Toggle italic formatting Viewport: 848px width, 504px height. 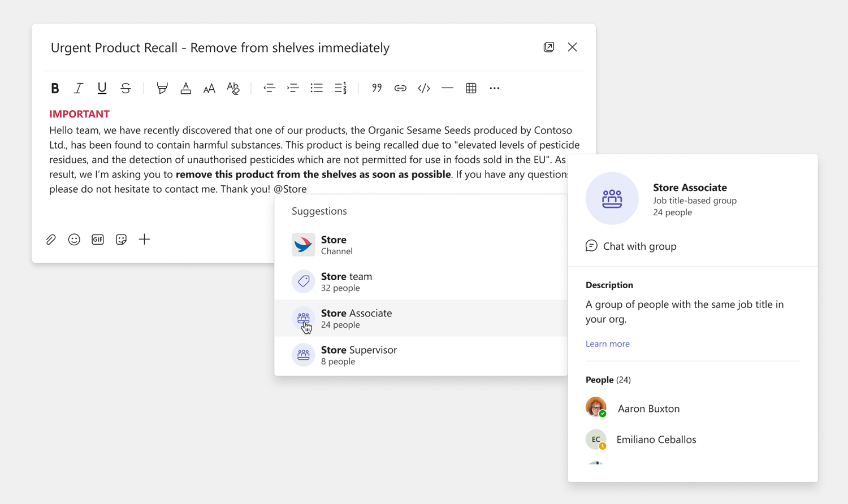point(79,88)
